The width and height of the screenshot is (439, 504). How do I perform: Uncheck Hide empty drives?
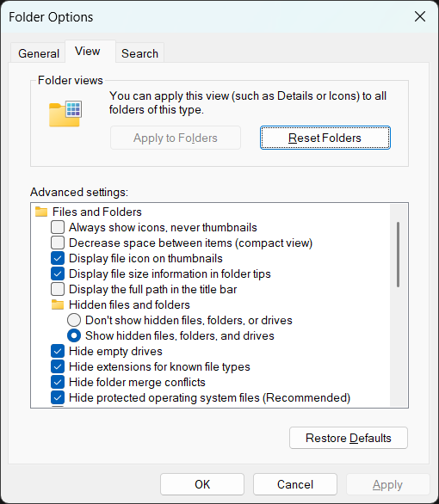58,351
